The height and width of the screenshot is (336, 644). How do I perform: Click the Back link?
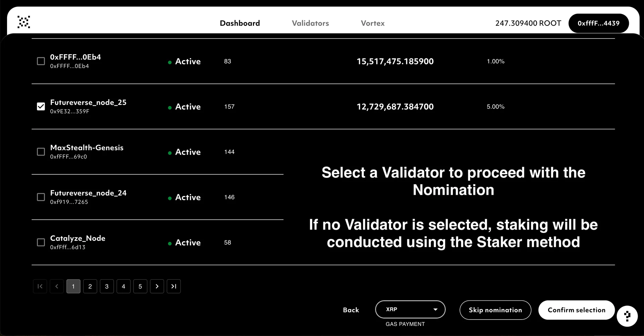[x=351, y=310]
